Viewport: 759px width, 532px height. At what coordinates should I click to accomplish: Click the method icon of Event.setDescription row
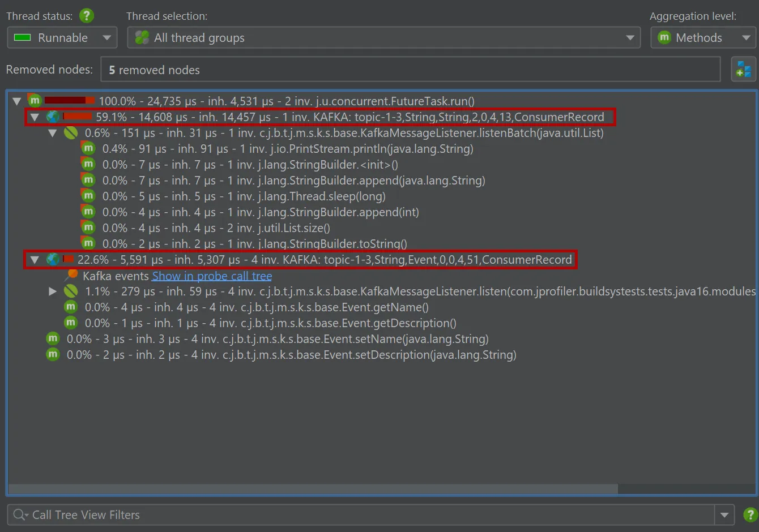coord(53,354)
